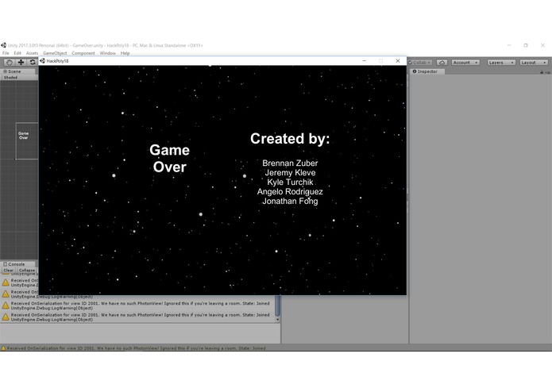Click the 'Game Over' text in game window

(170, 158)
